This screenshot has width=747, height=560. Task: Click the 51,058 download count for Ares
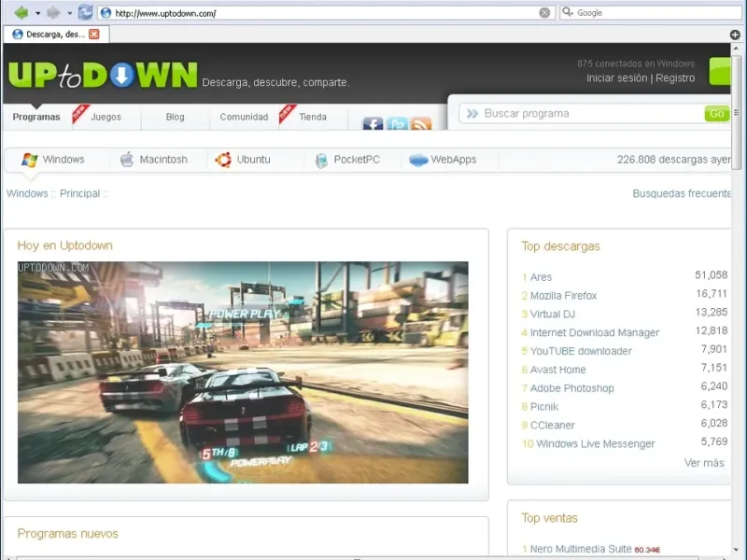click(x=711, y=275)
